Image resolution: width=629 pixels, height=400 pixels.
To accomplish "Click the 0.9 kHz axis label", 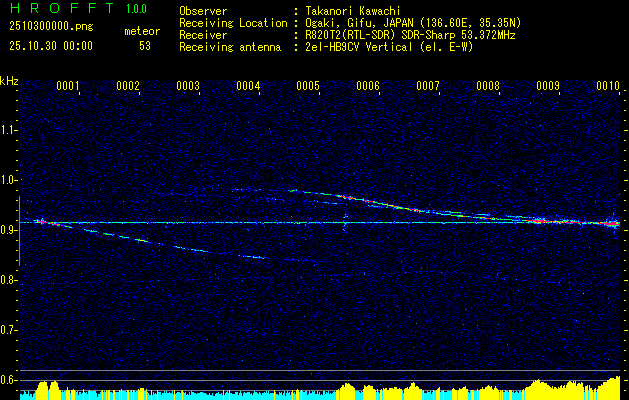I will pyautogui.click(x=8, y=230).
